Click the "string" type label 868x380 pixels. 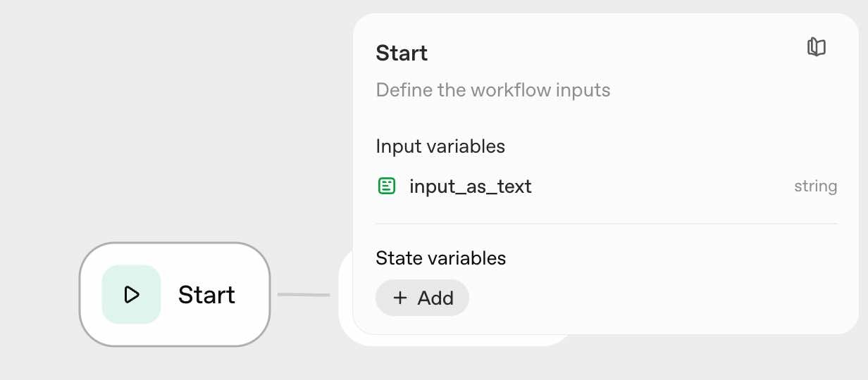coord(815,186)
